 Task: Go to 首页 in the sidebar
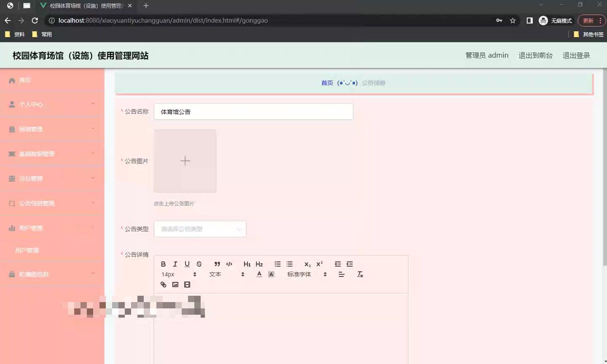(52, 80)
